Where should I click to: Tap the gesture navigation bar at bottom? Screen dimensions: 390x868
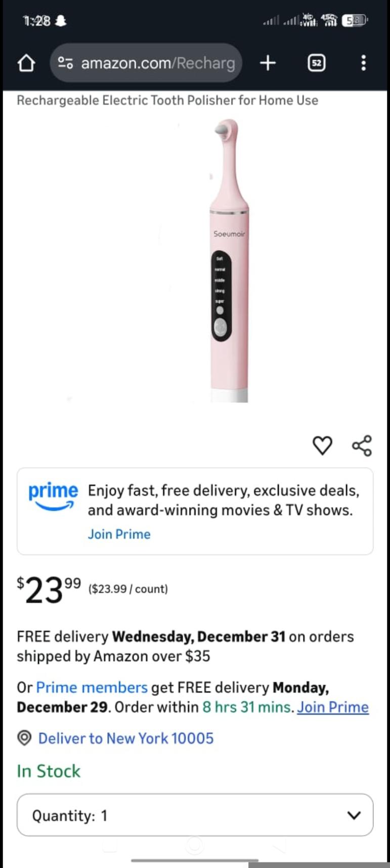tap(195, 860)
